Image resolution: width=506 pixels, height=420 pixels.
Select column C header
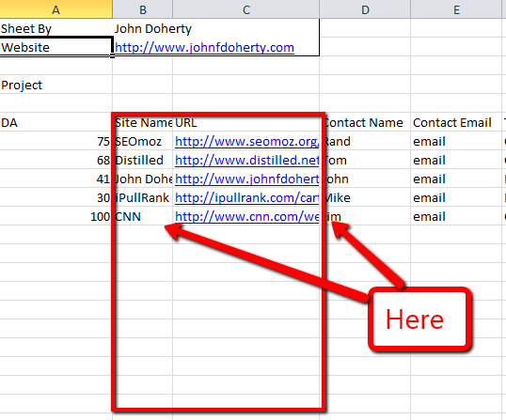[246, 9]
